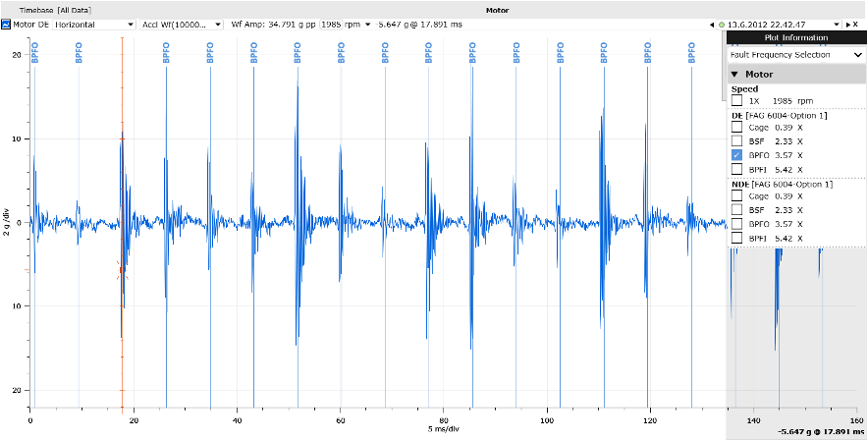Check the DE BPFI 5.42 X checkbox
The height and width of the screenshot is (440, 868).
(x=736, y=170)
